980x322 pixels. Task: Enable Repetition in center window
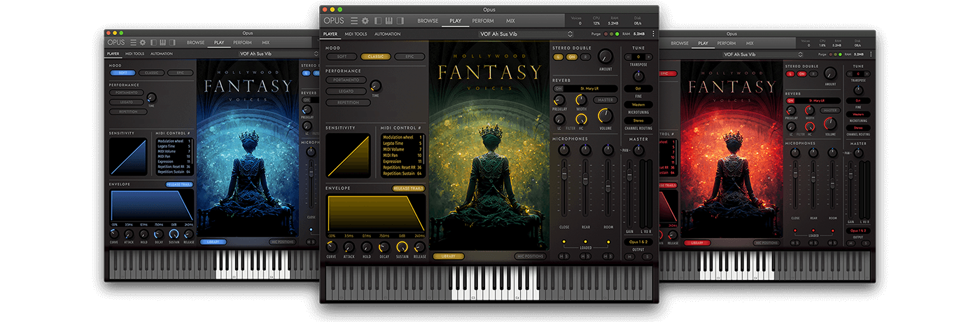[347, 102]
